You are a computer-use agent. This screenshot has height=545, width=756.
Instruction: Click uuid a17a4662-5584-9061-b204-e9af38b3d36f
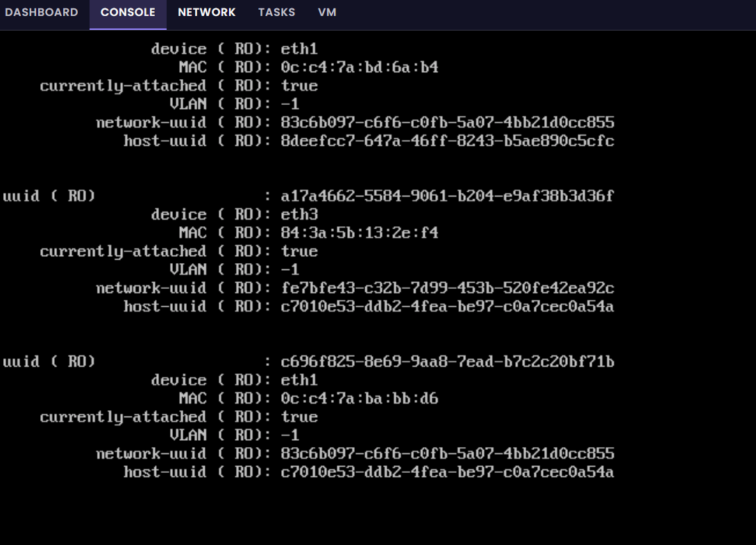point(448,196)
